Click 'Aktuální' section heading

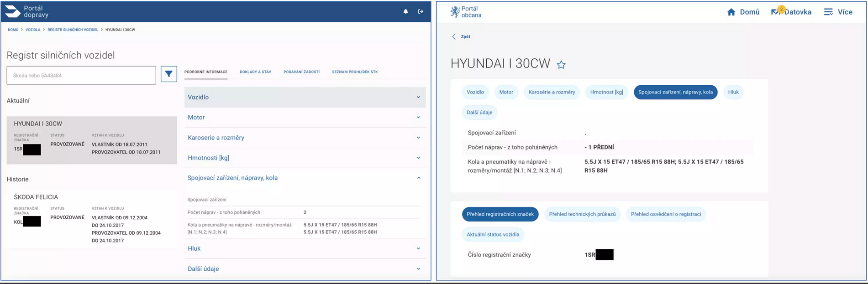(18, 100)
